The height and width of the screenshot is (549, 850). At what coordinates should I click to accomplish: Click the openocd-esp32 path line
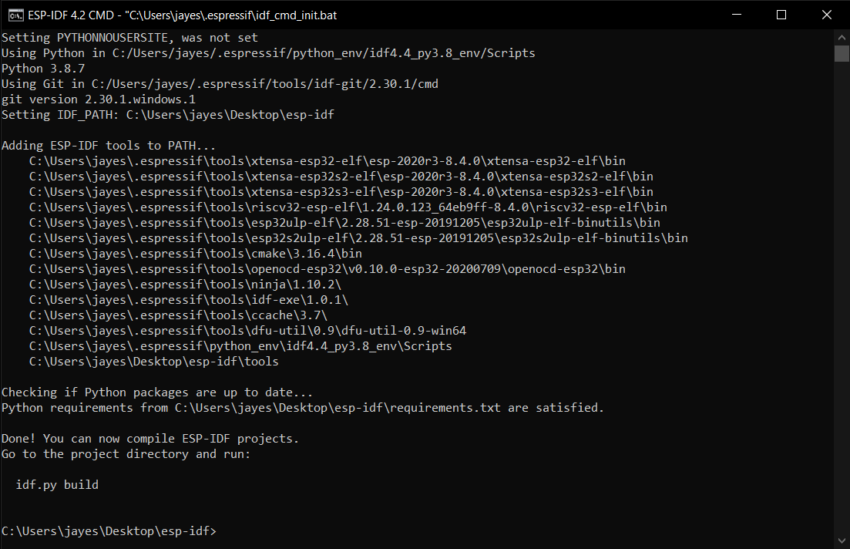point(327,269)
